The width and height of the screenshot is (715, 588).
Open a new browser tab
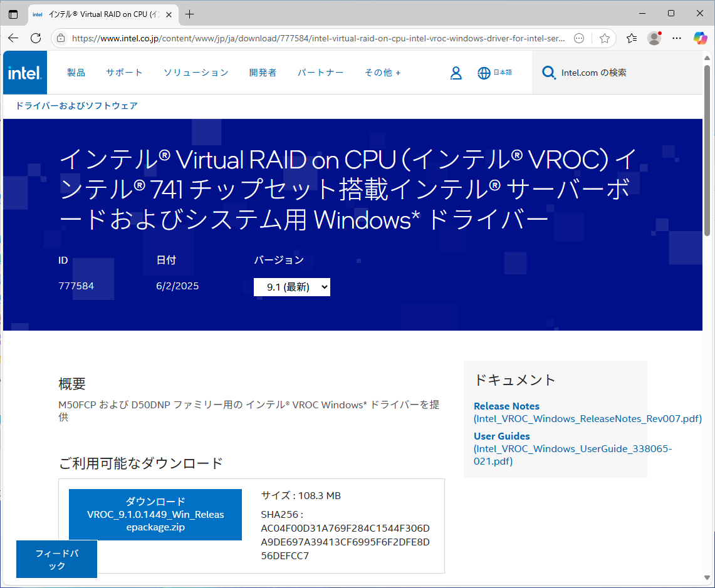point(190,14)
